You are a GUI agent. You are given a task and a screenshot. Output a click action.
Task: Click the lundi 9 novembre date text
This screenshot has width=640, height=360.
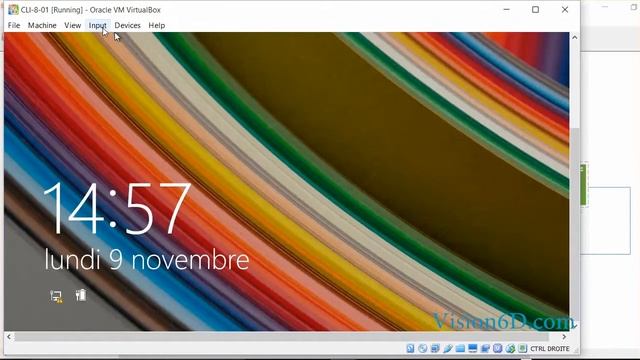tap(147, 260)
